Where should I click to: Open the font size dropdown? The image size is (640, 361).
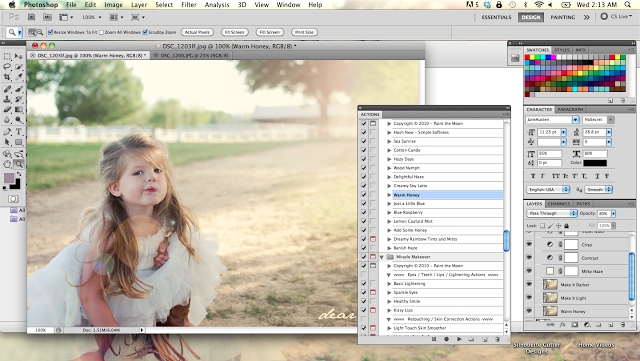(x=564, y=132)
